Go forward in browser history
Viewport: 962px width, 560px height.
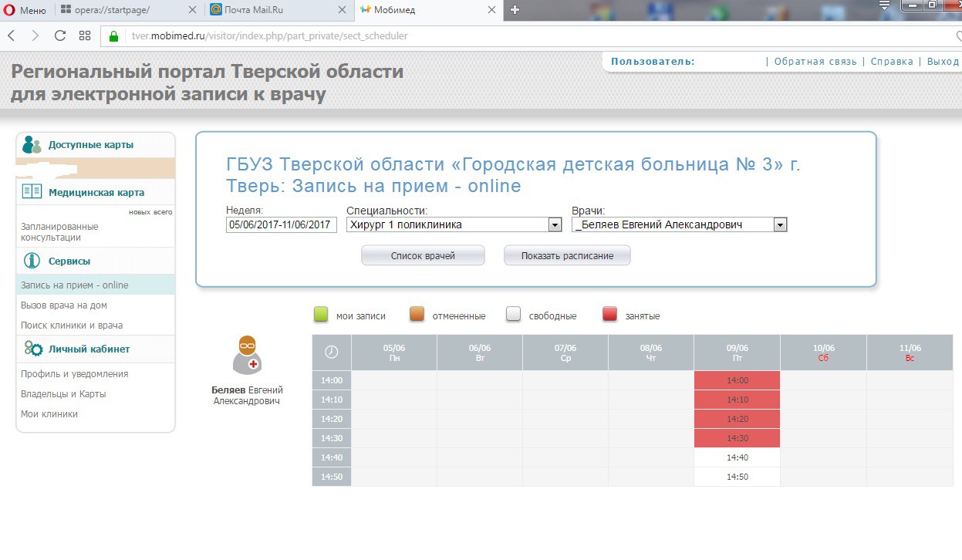35,35
